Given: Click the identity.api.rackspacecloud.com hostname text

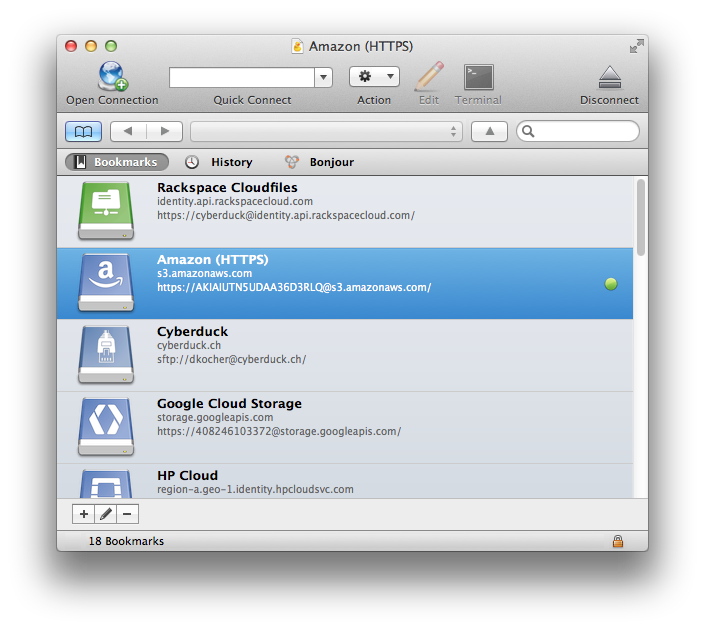Looking at the screenshot, I should [x=235, y=201].
